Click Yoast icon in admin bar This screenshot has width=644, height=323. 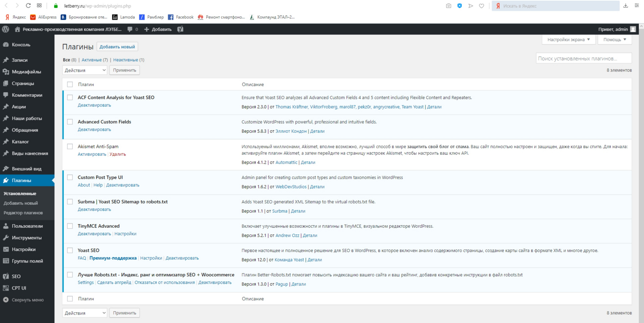click(180, 29)
